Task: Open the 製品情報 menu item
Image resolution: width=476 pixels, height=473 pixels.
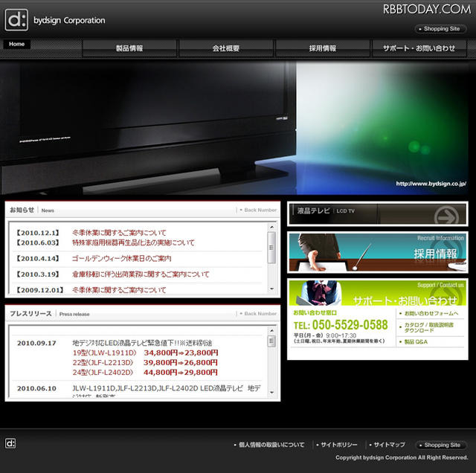Action: pos(129,48)
